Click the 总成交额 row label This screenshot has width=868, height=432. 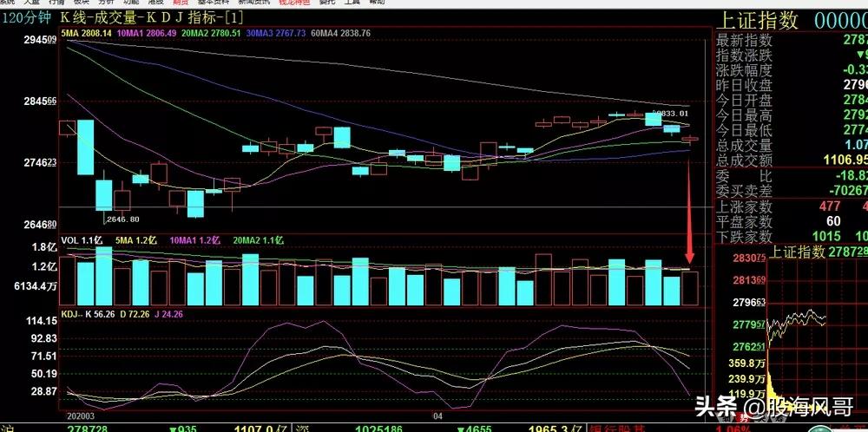(744, 160)
